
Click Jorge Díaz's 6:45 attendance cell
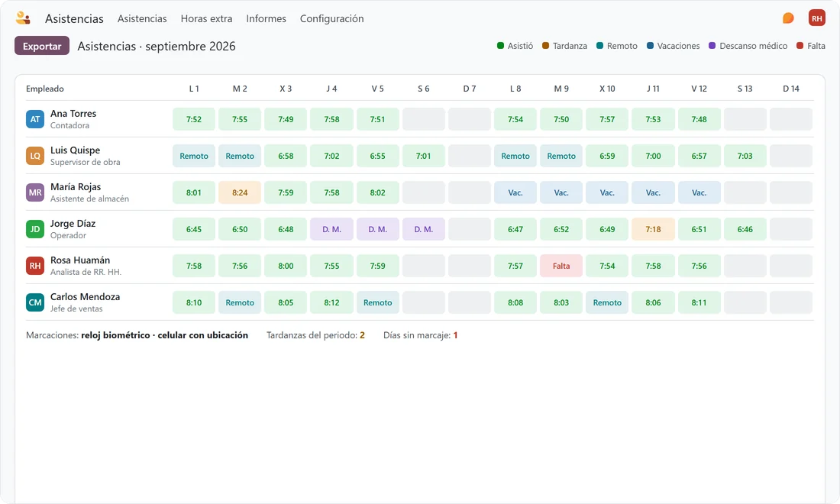click(x=194, y=229)
